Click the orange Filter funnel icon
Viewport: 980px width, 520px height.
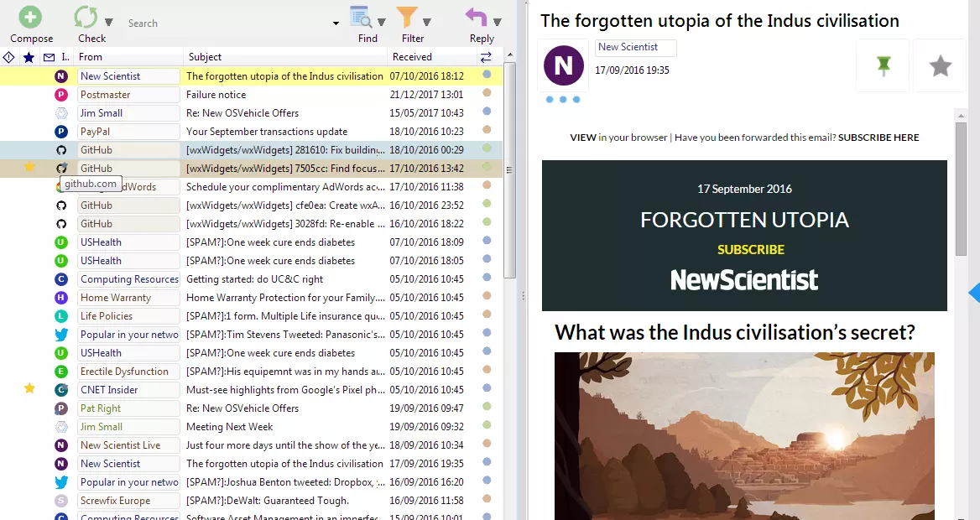click(x=407, y=18)
